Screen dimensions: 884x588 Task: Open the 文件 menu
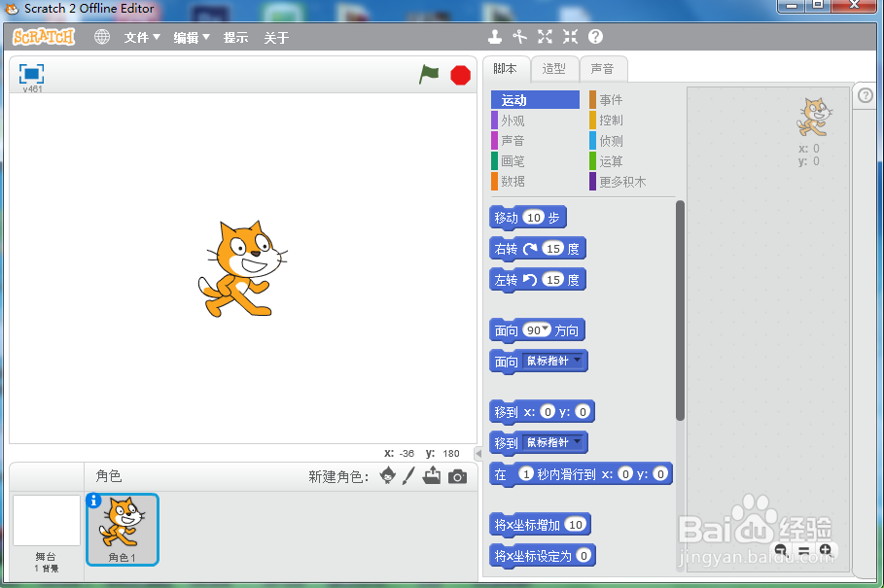[x=142, y=38]
